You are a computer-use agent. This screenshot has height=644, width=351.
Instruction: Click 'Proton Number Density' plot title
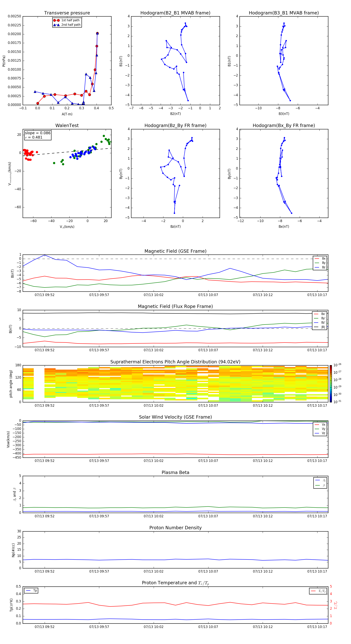click(x=175, y=528)
